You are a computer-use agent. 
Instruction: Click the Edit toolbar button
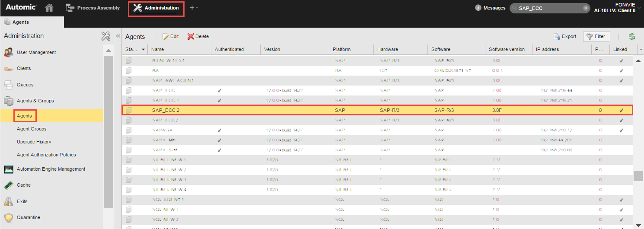(x=170, y=36)
